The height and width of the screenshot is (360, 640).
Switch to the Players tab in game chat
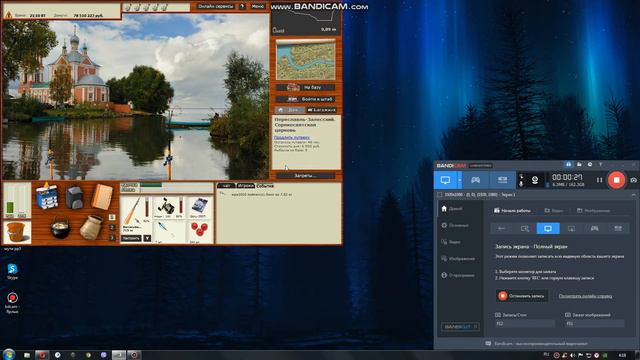tap(245, 186)
